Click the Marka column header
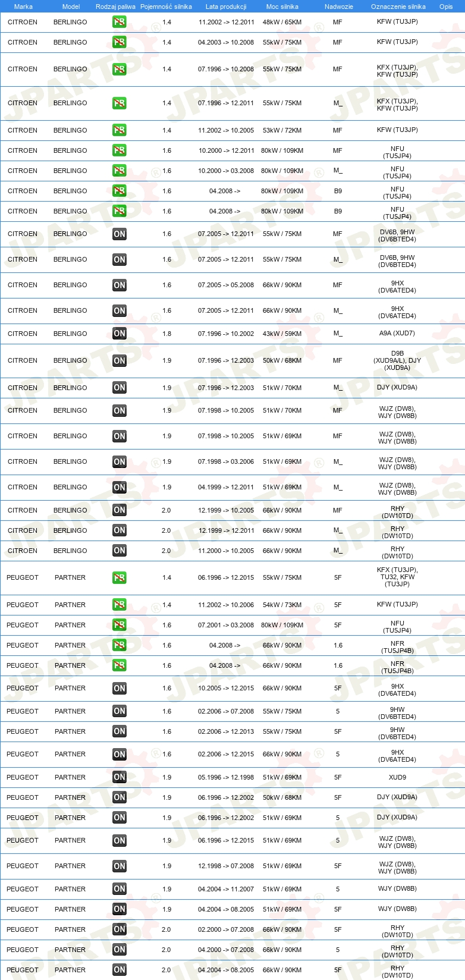Screen dimensions: 465x980 point(23,7)
